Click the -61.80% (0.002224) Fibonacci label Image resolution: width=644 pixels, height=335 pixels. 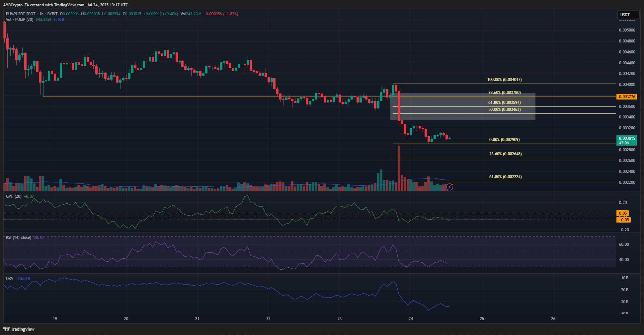[x=504, y=177]
